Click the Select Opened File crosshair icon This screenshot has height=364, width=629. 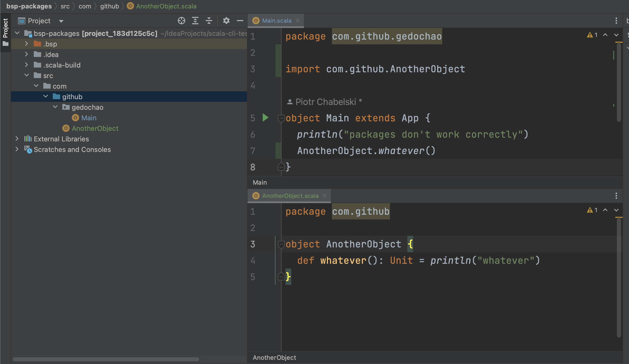tap(181, 21)
